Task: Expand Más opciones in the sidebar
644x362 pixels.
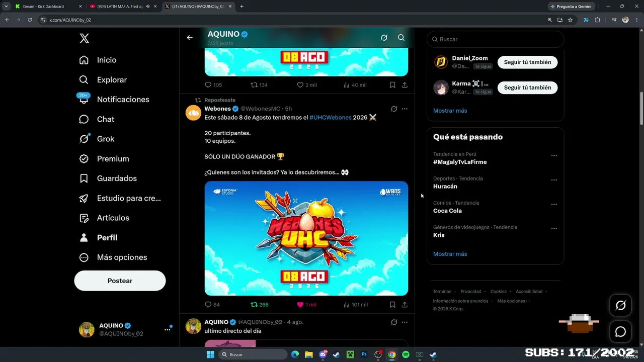Action: [113, 257]
